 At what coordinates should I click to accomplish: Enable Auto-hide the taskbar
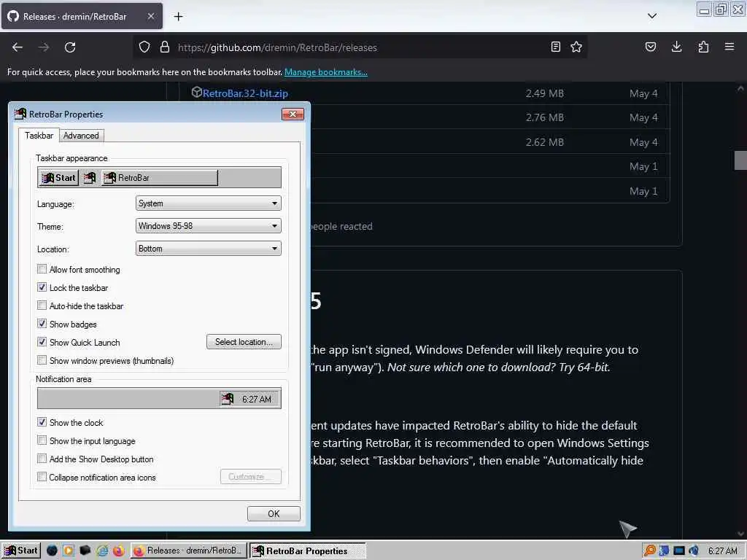[x=42, y=306]
